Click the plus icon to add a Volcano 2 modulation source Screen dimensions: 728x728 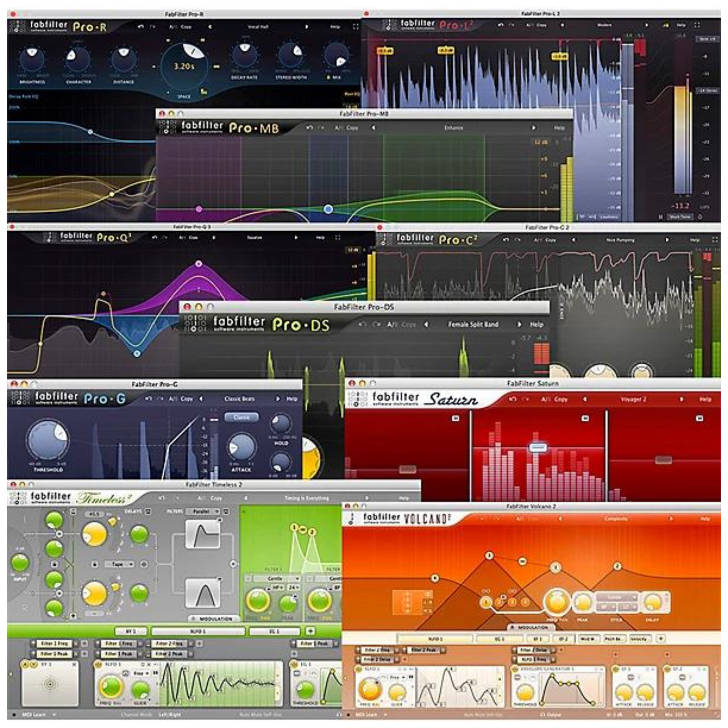pyautogui.click(x=661, y=639)
